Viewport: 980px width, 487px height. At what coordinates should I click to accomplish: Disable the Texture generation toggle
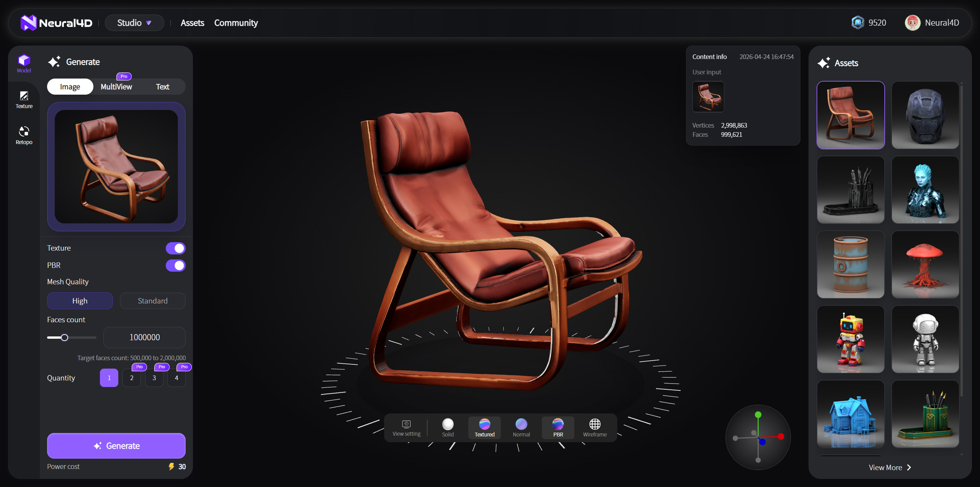tap(176, 248)
